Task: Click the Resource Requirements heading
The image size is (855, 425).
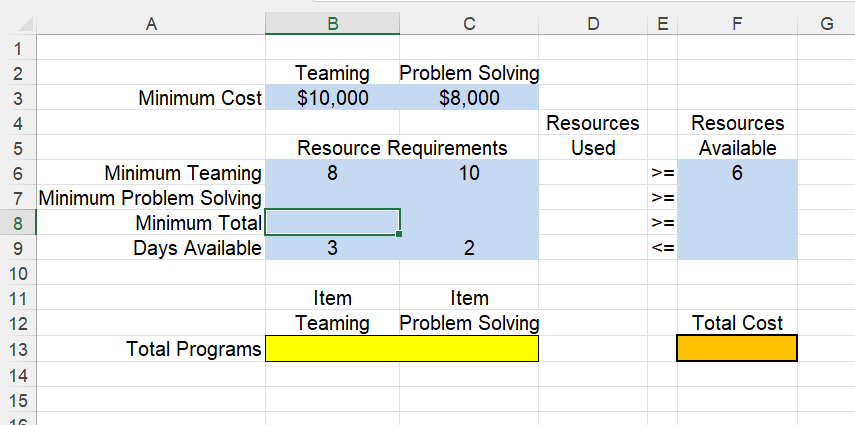Action: point(402,148)
